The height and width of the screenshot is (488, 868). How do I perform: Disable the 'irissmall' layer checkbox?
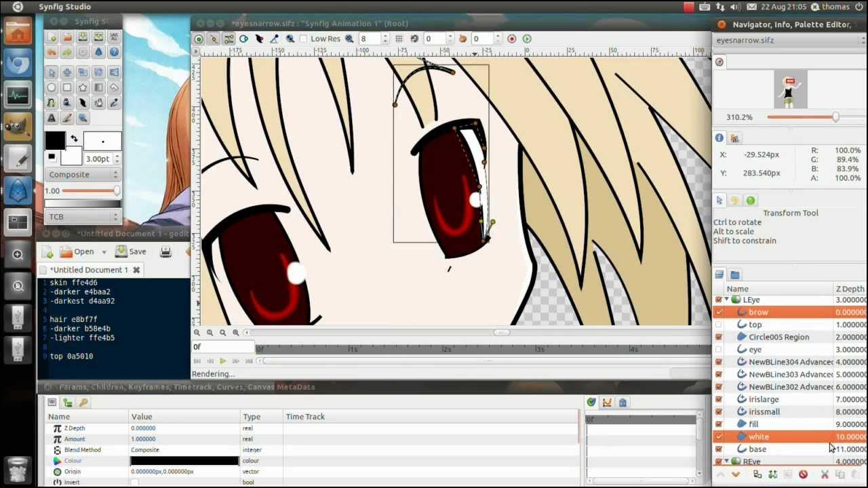tap(719, 411)
